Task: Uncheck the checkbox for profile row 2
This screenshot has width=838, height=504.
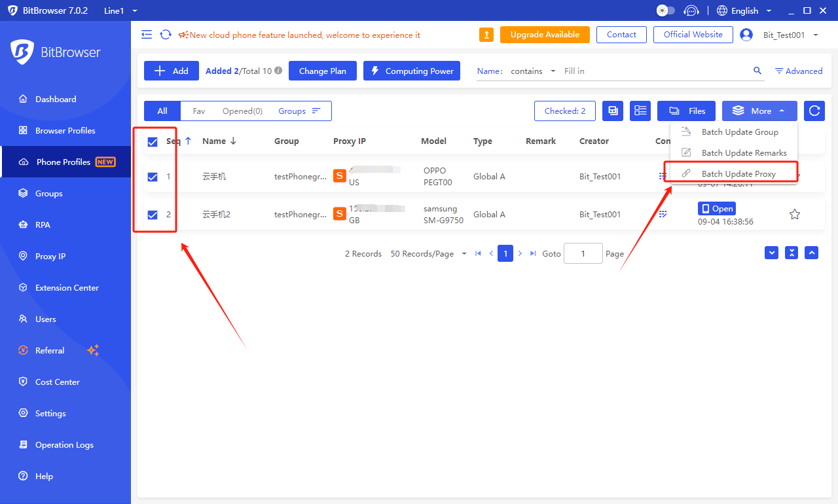Action: click(x=153, y=215)
